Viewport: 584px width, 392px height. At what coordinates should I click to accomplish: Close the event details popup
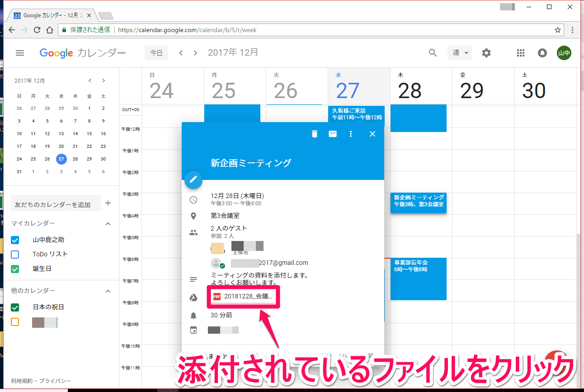coord(372,134)
